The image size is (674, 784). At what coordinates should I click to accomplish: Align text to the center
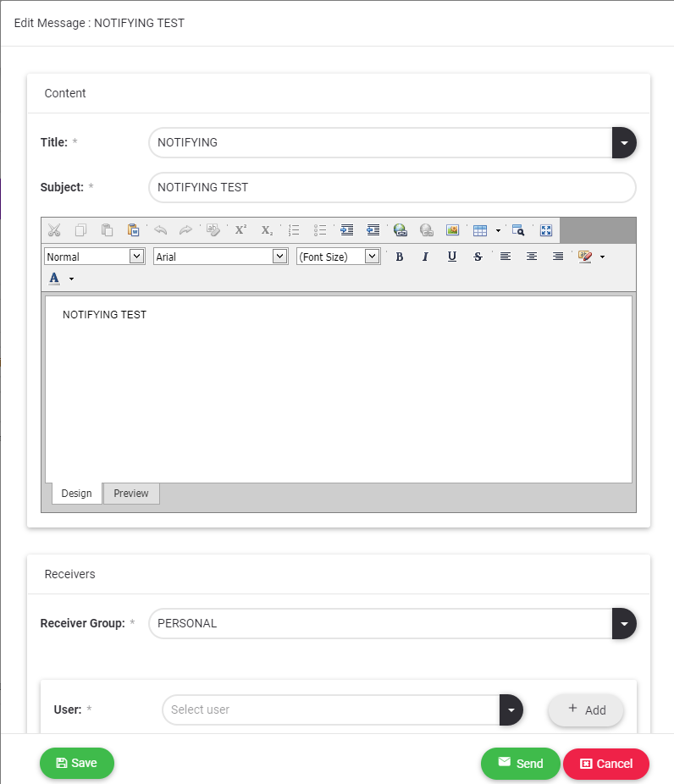(532, 257)
